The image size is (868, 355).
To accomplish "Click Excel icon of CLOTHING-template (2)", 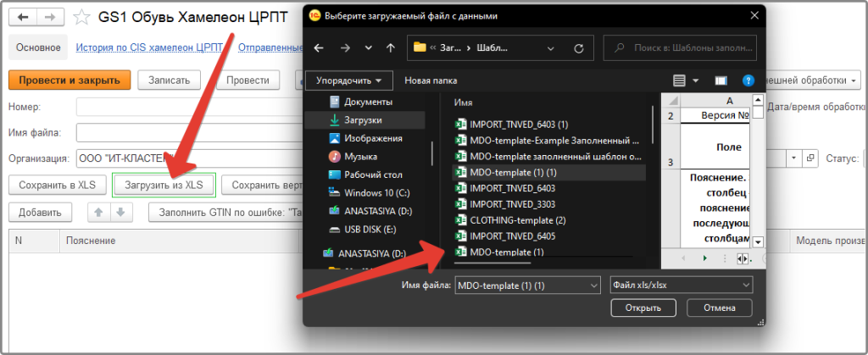I will pos(460,220).
